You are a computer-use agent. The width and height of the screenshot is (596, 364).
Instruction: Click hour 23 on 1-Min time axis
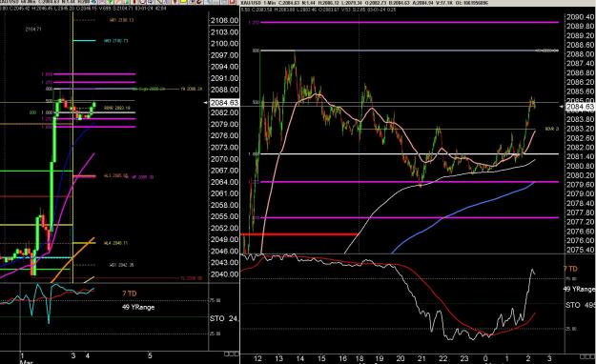coord(464,358)
